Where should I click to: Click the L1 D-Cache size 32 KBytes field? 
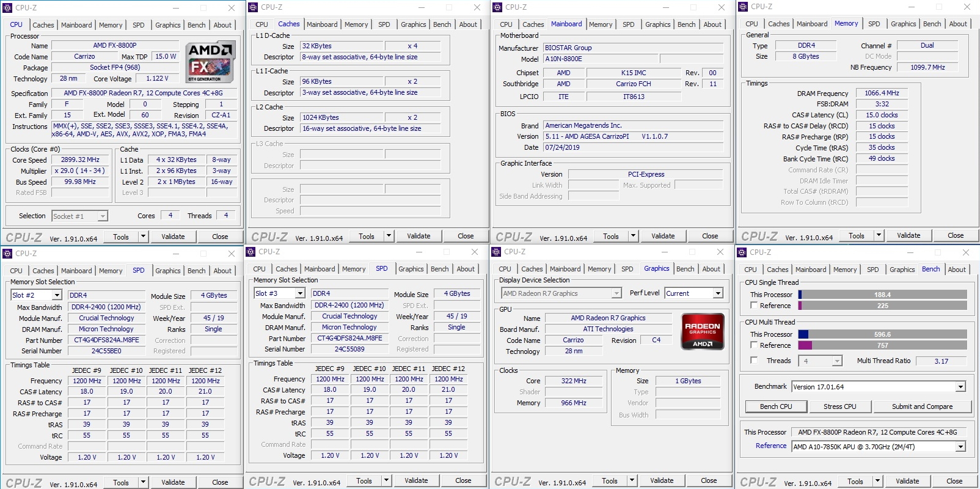342,46
